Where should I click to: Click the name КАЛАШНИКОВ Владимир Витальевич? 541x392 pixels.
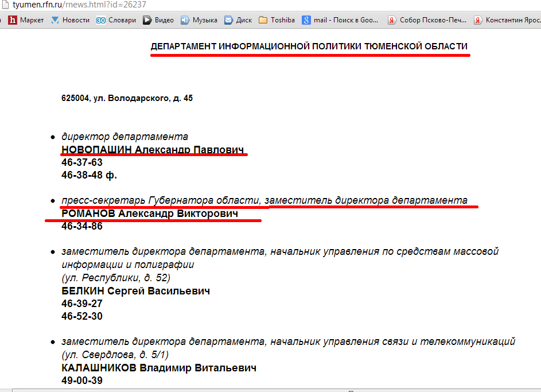pos(159,368)
